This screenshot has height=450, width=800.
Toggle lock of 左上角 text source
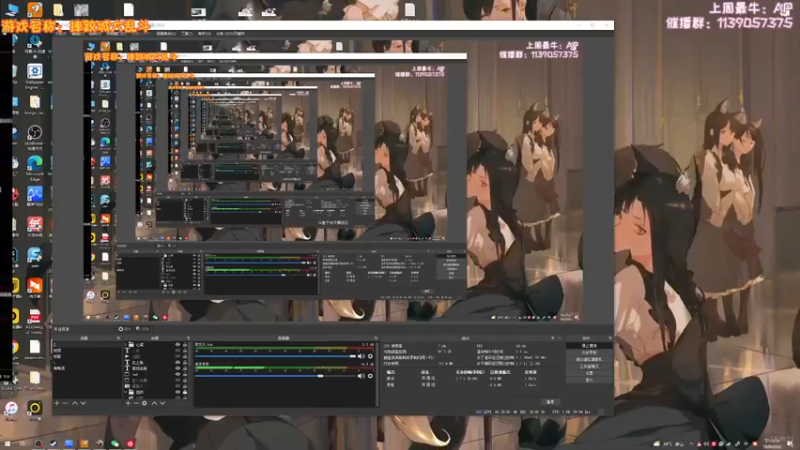185,363
